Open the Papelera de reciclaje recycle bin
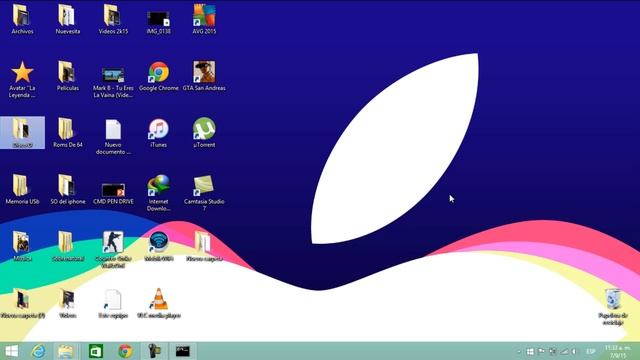Viewport: 640px width, 360px height. (613, 307)
